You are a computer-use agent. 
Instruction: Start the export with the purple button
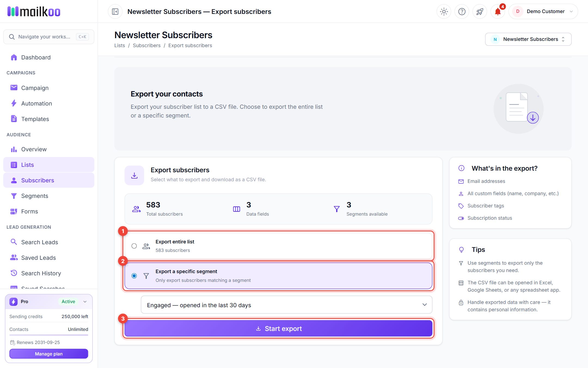[278, 328]
